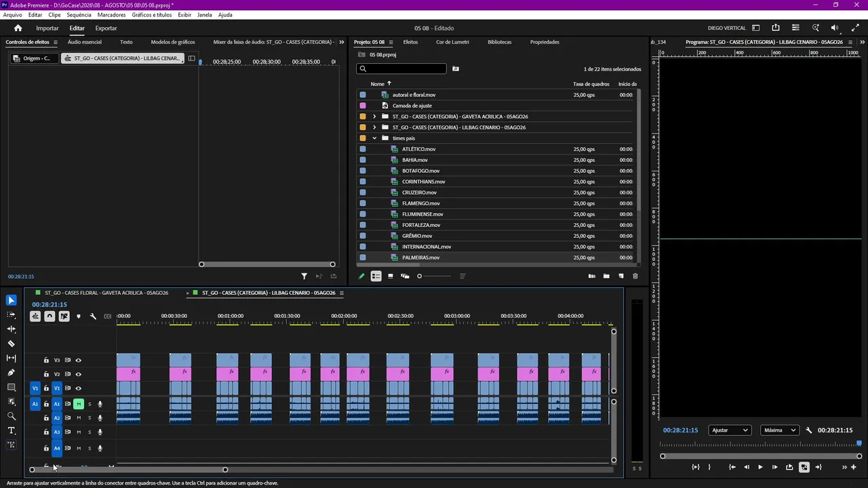Image resolution: width=868 pixels, height=488 pixels.
Task: Select the Zoom magnifier tool
Action: pyautogui.click(x=12, y=416)
